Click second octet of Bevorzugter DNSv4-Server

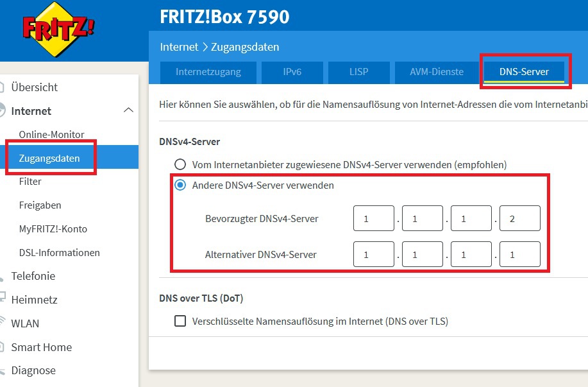pos(423,218)
